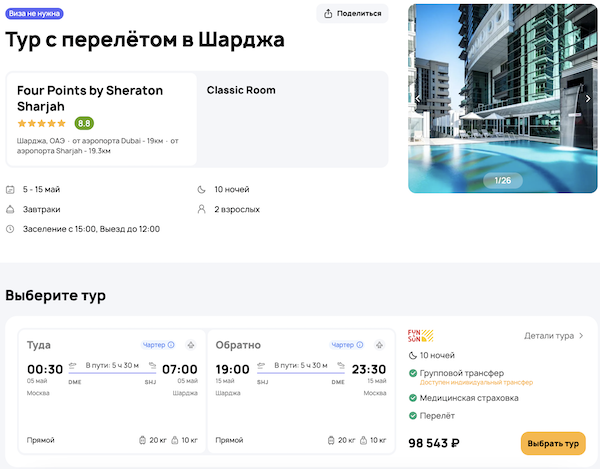Click the Поделиться share button
The width and height of the screenshot is (600, 469).
click(352, 13)
